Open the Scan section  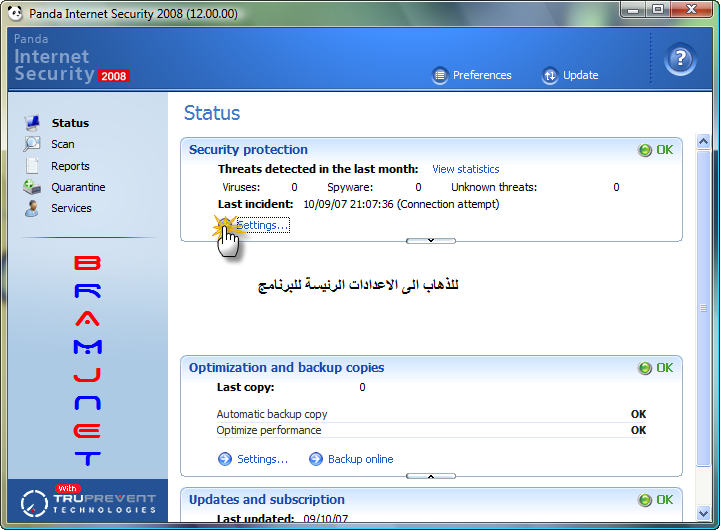point(62,144)
